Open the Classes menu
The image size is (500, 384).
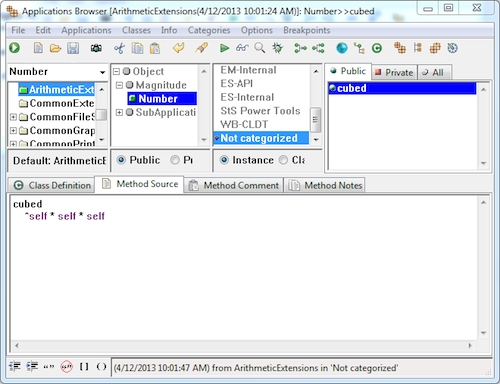pos(136,30)
